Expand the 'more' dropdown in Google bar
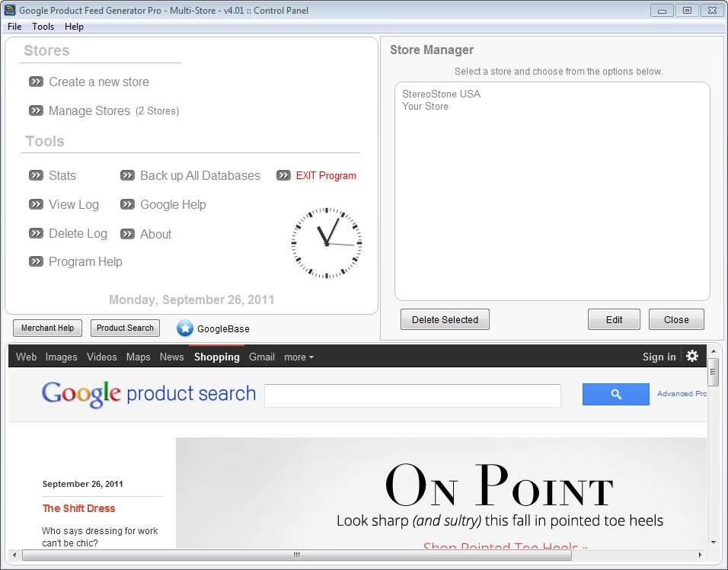The image size is (728, 570). click(299, 357)
